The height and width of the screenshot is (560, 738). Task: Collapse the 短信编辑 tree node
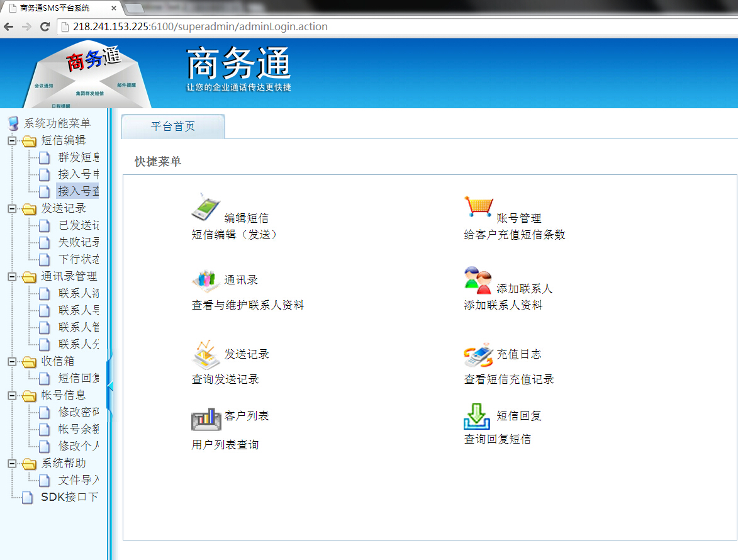click(12, 141)
